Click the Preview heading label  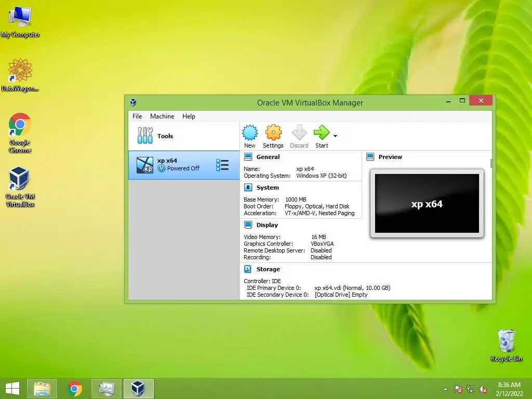[390, 157]
